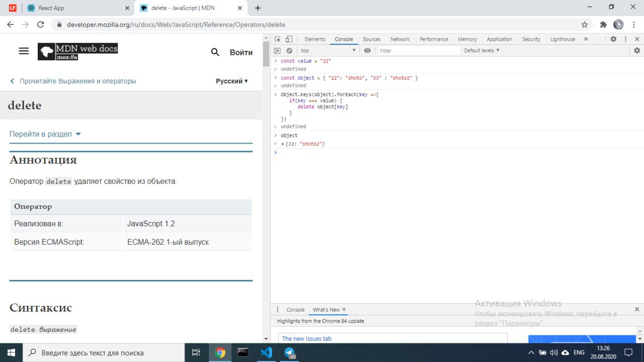Open the Windows notification center

pos(628,352)
